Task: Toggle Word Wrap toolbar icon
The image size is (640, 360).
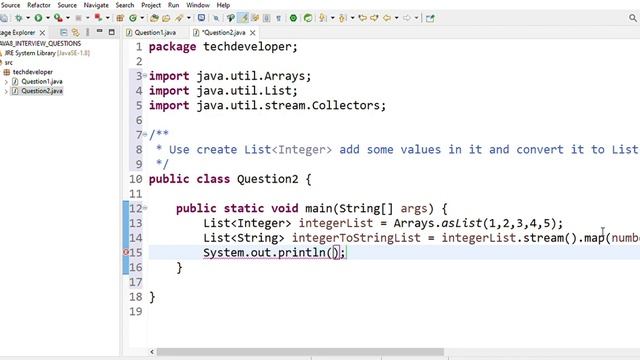Action: click(255, 18)
